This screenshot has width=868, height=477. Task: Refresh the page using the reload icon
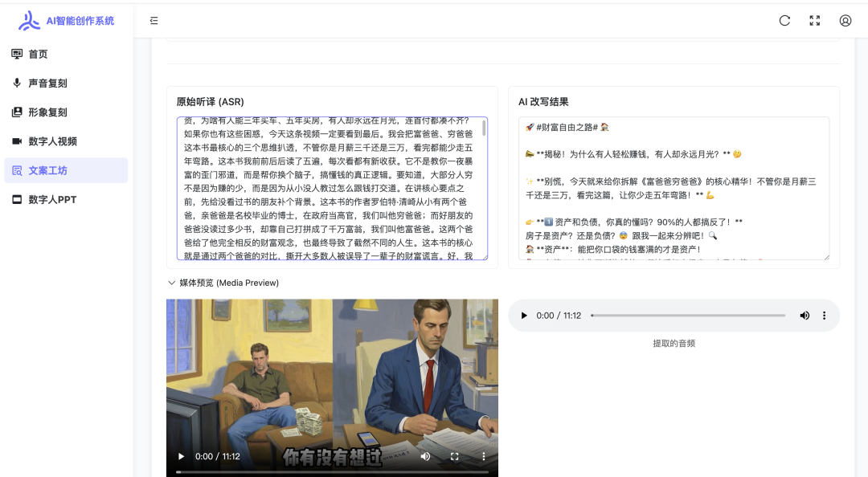tap(784, 20)
